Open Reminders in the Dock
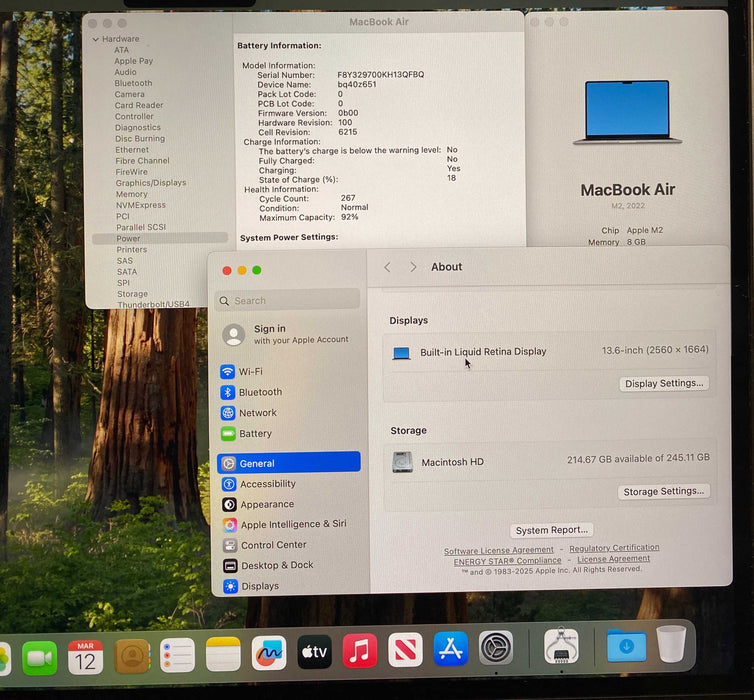The width and height of the screenshot is (754, 700). pos(177,655)
